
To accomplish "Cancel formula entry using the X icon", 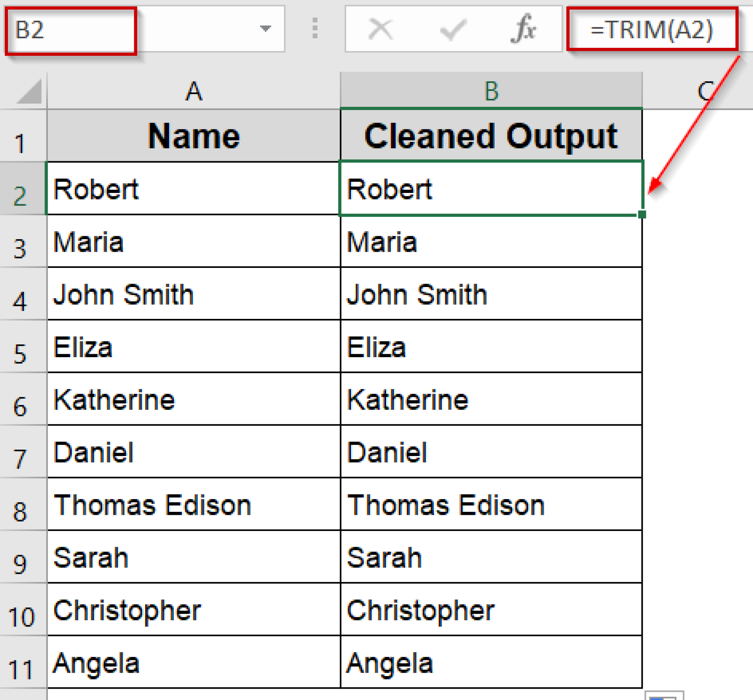I will click(381, 29).
